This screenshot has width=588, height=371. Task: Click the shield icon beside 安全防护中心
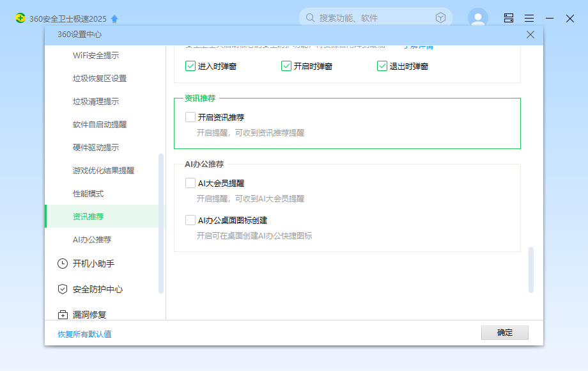(x=63, y=289)
